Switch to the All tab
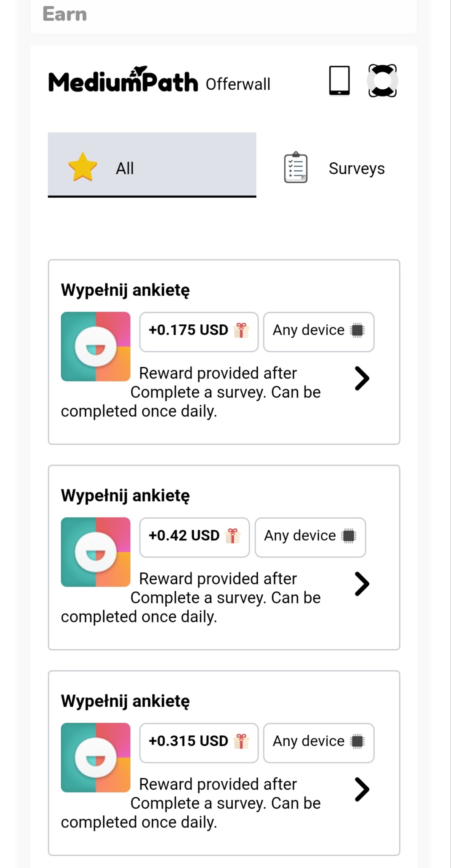Image resolution: width=451 pixels, height=868 pixels. [x=152, y=165]
